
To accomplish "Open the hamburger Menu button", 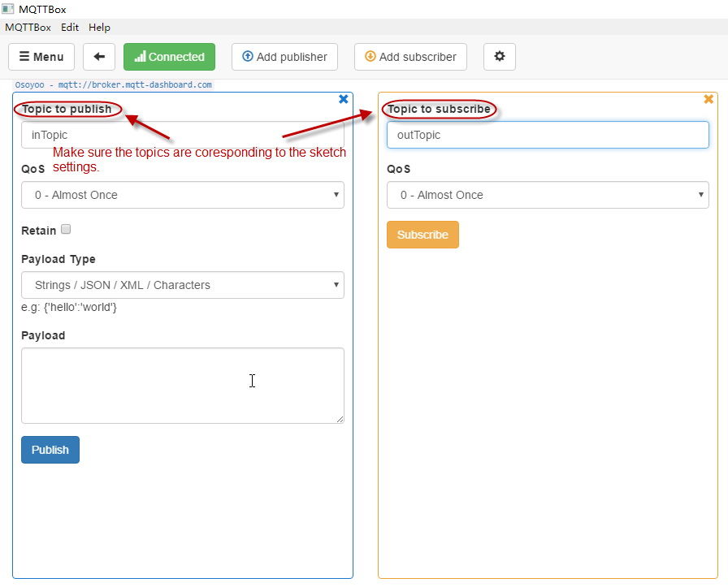I will point(41,57).
